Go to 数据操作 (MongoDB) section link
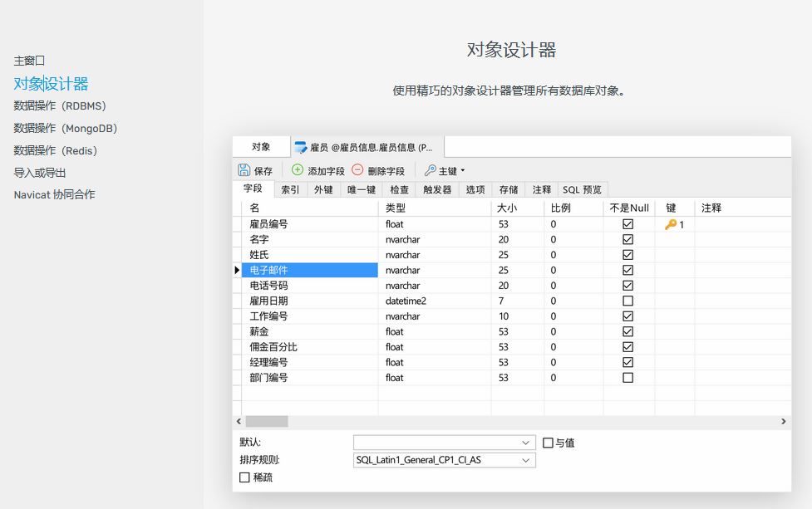 click(66, 129)
